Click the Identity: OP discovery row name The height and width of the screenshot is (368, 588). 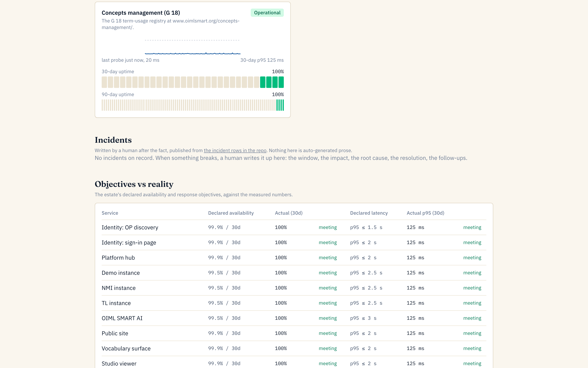pyautogui.click(x=130, y=227)
